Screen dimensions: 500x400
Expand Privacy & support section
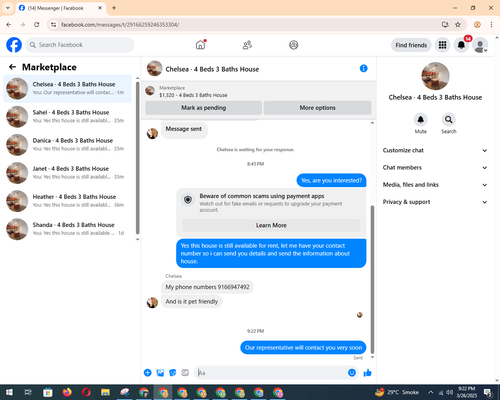(435, 202)
